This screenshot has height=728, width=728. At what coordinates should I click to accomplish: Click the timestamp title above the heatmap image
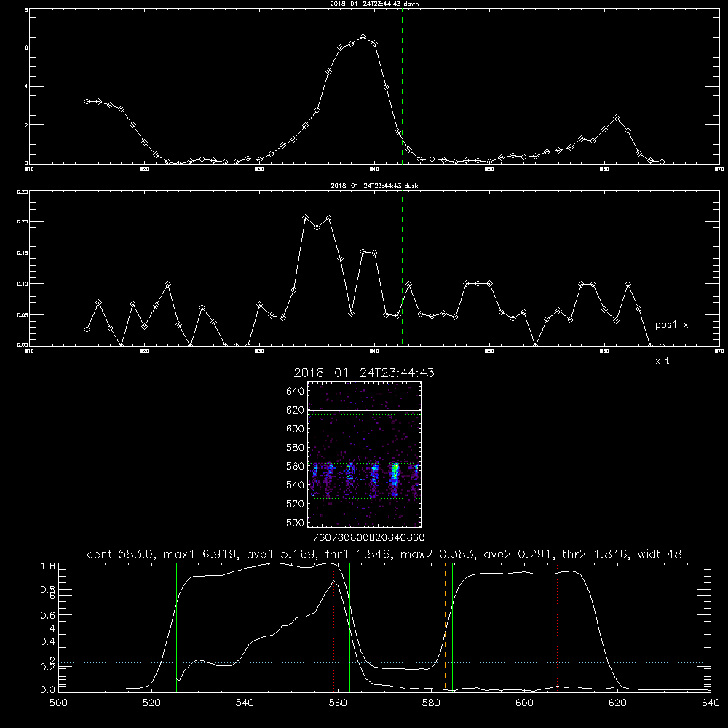(x=364, y=373)
